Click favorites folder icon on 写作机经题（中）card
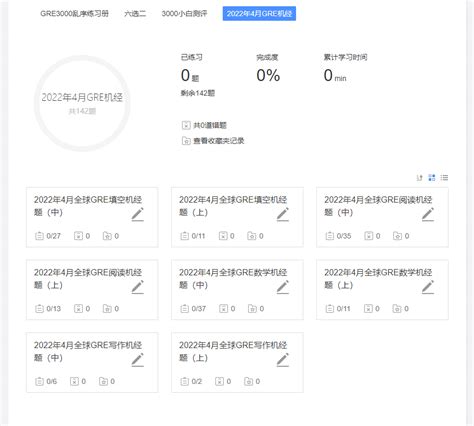The width and height of the screenshot is (474, 426). coord(103,381)
